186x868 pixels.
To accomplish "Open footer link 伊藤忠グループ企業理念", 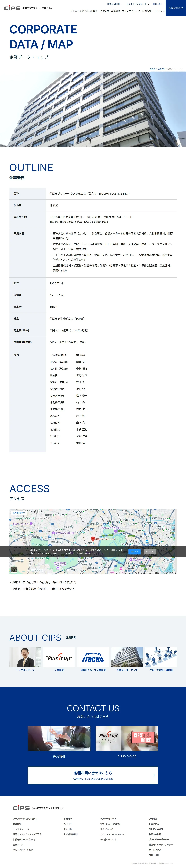I will click(x=24, y=839).
